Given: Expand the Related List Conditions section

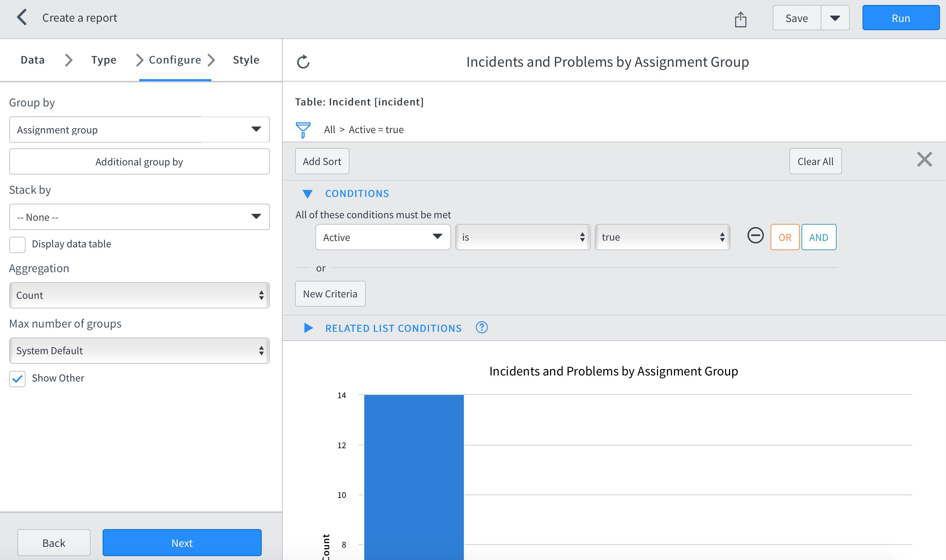Looking at the screenshot, I should (x=308, y=328).
